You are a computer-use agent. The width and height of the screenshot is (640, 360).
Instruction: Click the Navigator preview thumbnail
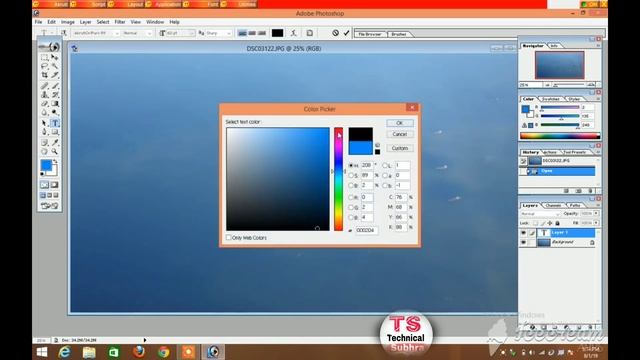tap(559, 65)
